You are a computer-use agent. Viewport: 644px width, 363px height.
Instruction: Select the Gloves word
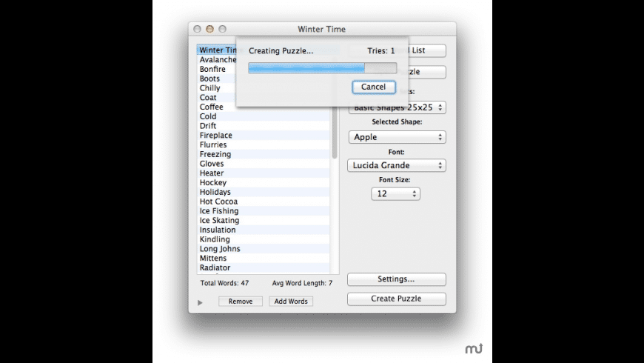pos(264,164)
